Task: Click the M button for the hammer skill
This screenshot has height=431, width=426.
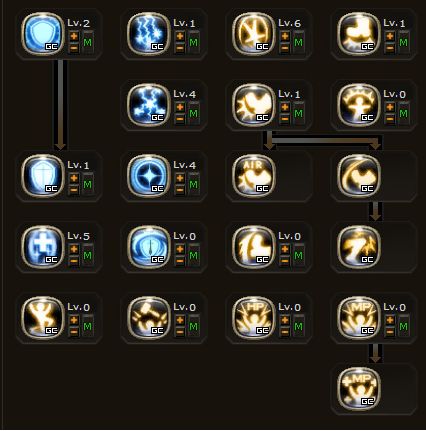Action: [193, 326]
